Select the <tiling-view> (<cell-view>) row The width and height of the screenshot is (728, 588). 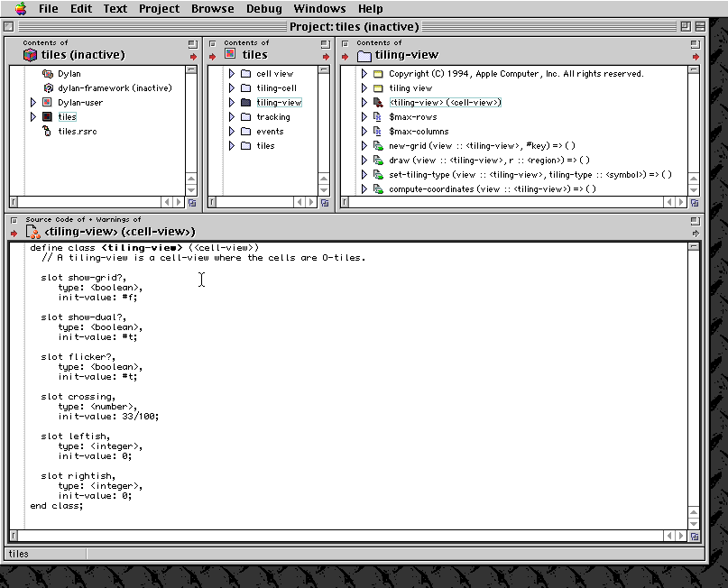pos(446,102)
